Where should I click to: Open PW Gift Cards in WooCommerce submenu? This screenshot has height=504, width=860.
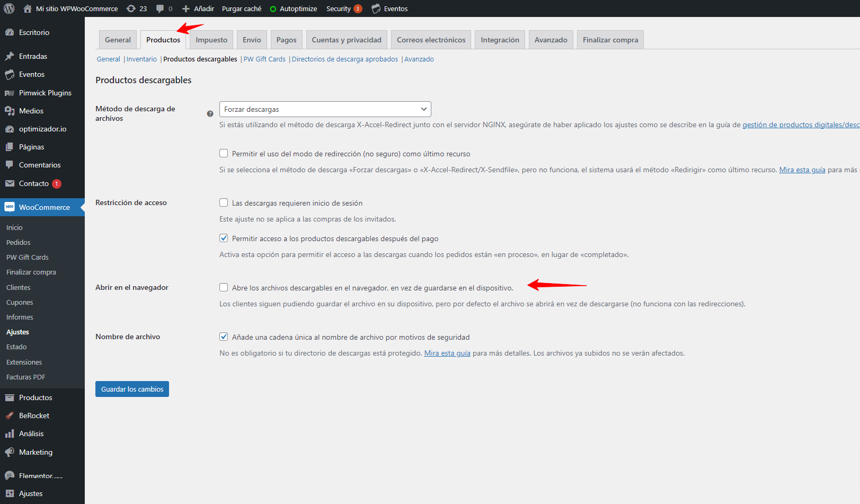point(28,257)
